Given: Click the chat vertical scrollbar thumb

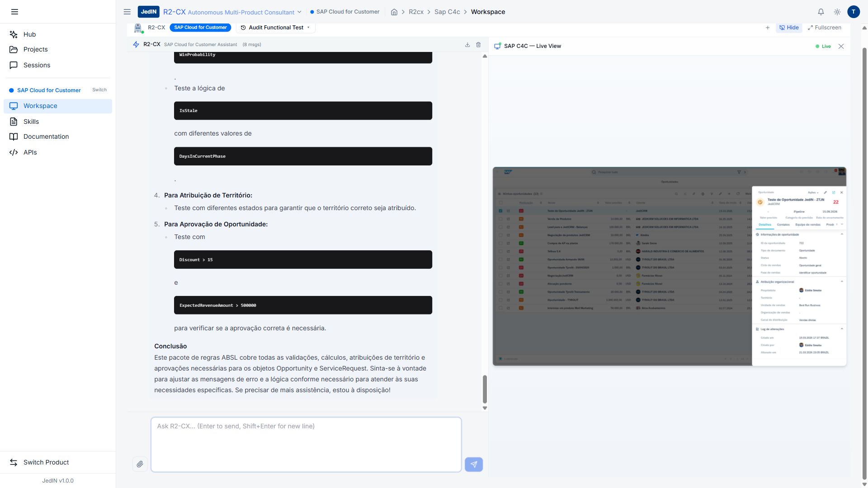Looking at the screenshot, I should click(485, 389).
